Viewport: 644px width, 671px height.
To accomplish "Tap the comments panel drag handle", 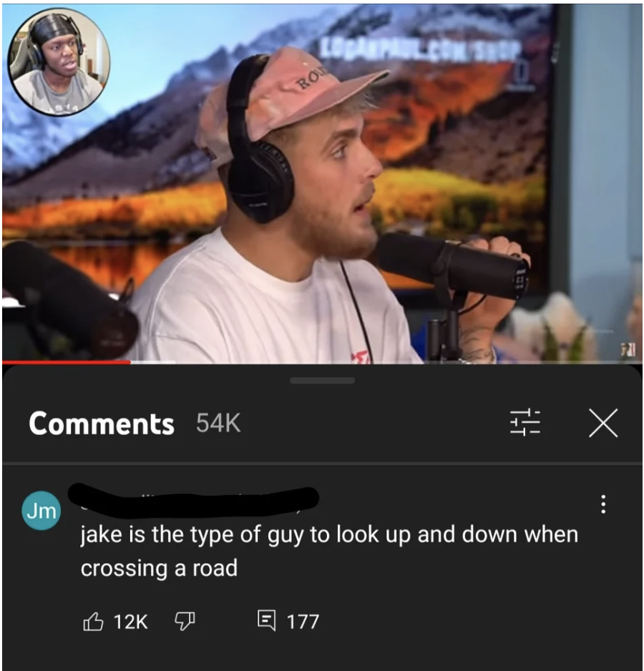I will tap(322, 381).
